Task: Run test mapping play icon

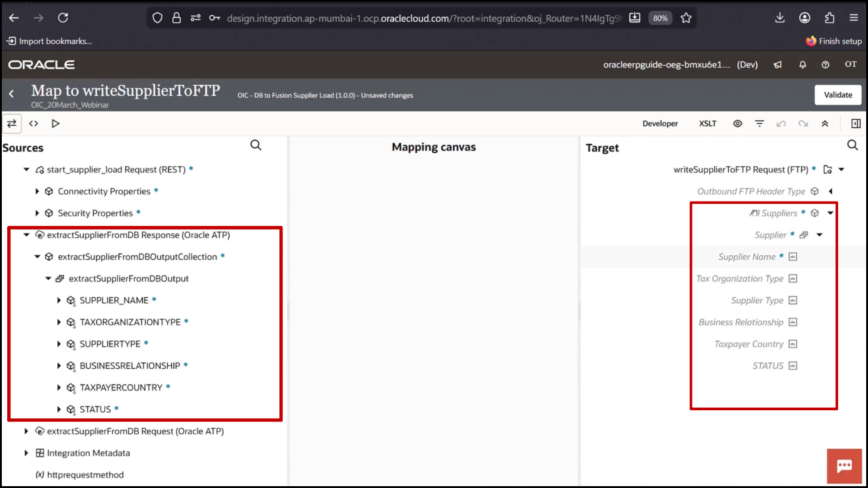Action: pyautogui.click(x=55, y=123)
